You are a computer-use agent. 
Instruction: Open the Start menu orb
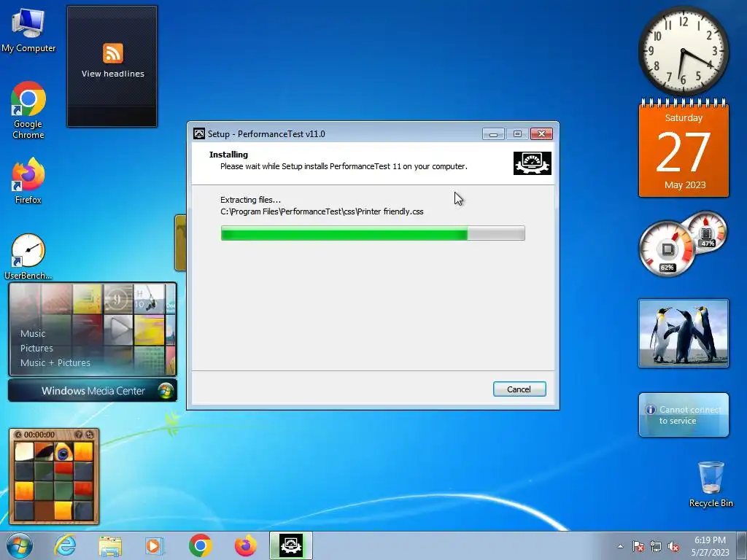pyautogui.click(x=20, y=545)
